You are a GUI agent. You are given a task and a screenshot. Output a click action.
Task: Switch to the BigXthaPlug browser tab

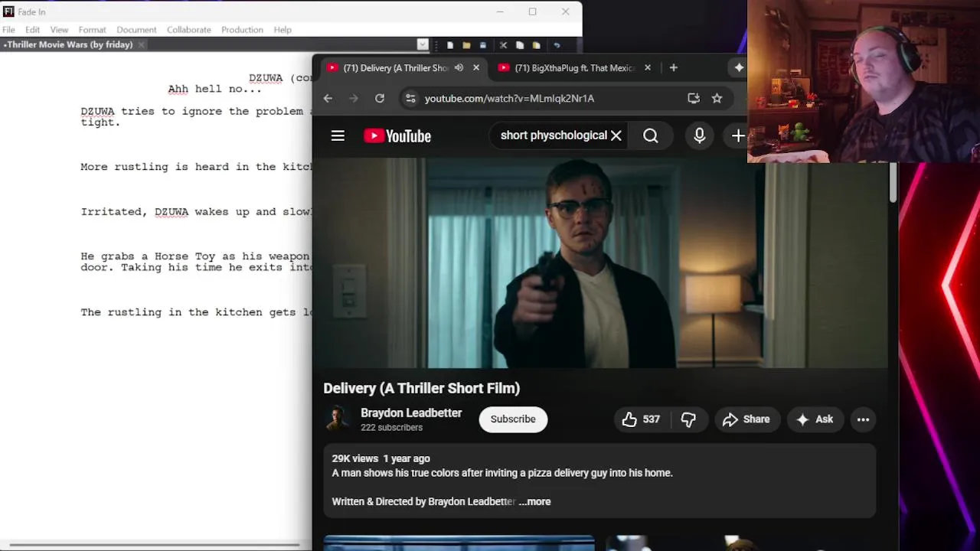pos(574,68)
